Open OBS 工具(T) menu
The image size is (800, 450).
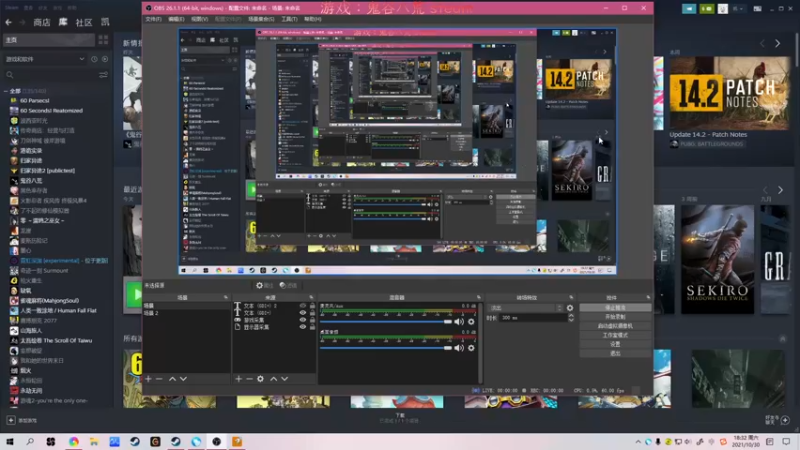pos(289,19)
